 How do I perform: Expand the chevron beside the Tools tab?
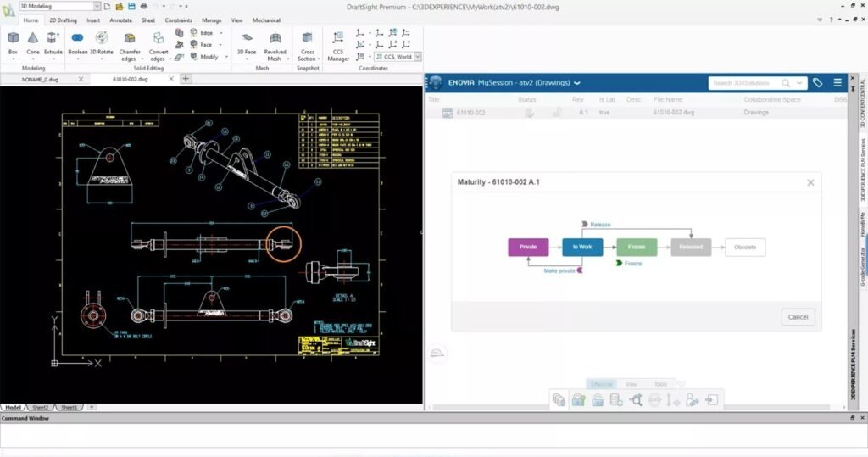(x=682, y=383)
